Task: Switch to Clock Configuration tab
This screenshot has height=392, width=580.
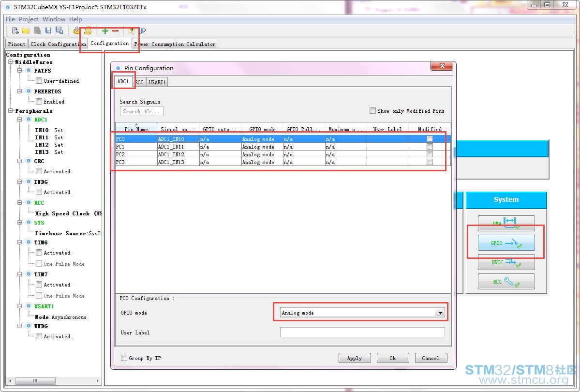Action: [x=58, y=44]
